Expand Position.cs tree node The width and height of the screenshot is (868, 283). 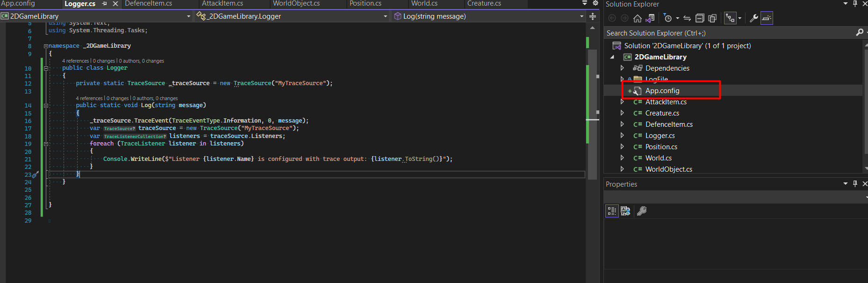pyautogui.click(x=622, y=147)
